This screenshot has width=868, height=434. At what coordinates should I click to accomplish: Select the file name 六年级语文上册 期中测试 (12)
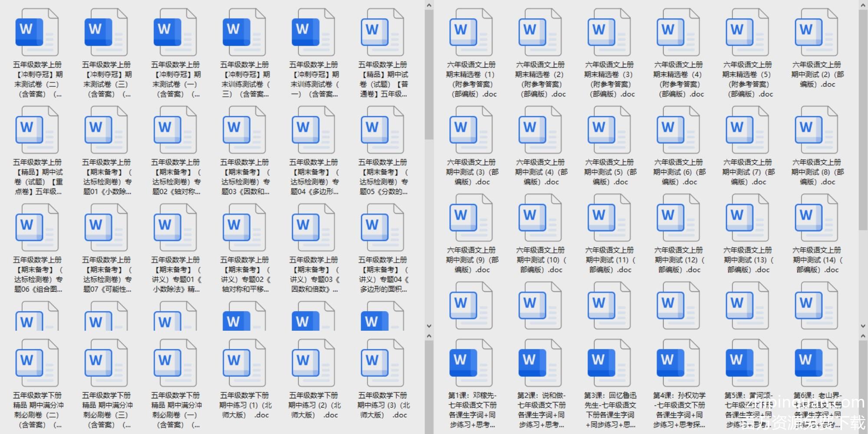click(x=679, y=260)
